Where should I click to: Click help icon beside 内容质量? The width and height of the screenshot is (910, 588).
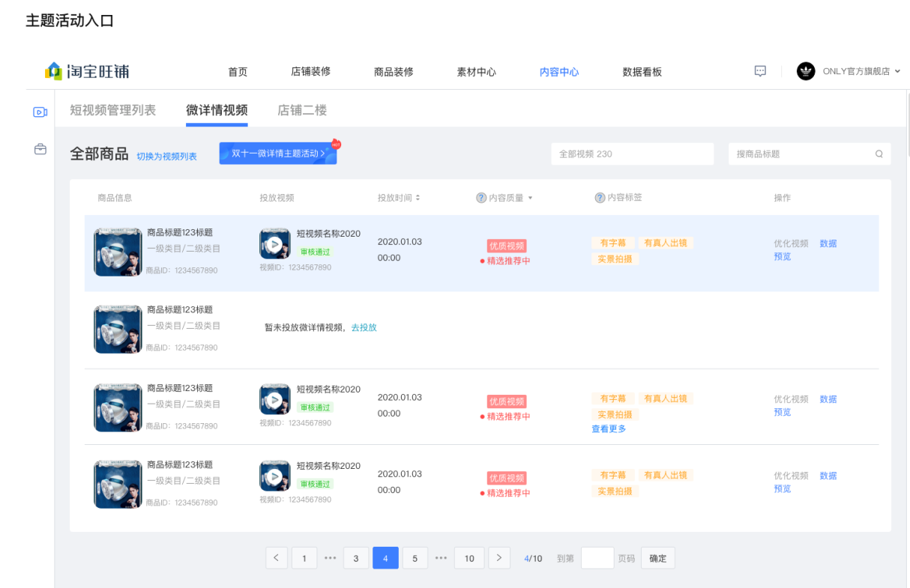coord(481,198)
